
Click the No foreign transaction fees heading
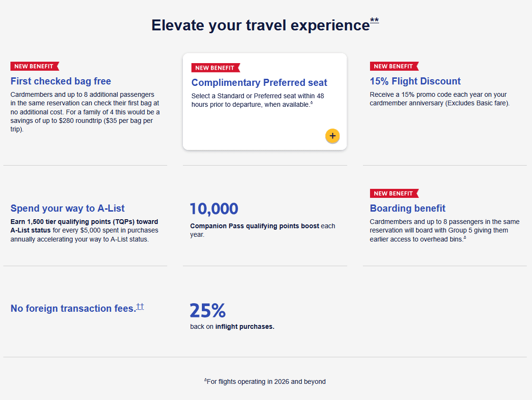click(x=73, y=308)
